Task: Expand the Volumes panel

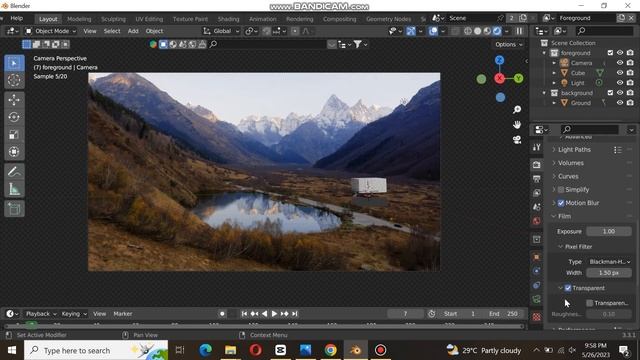Action: pos(571,163)
